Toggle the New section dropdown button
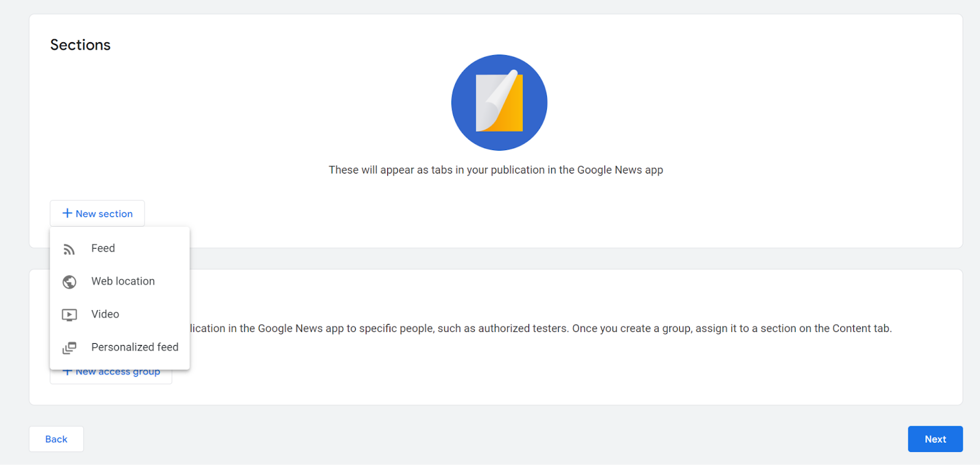Image resolution: width=980 pixels, height=465 pixels. [x=97, y=213]
